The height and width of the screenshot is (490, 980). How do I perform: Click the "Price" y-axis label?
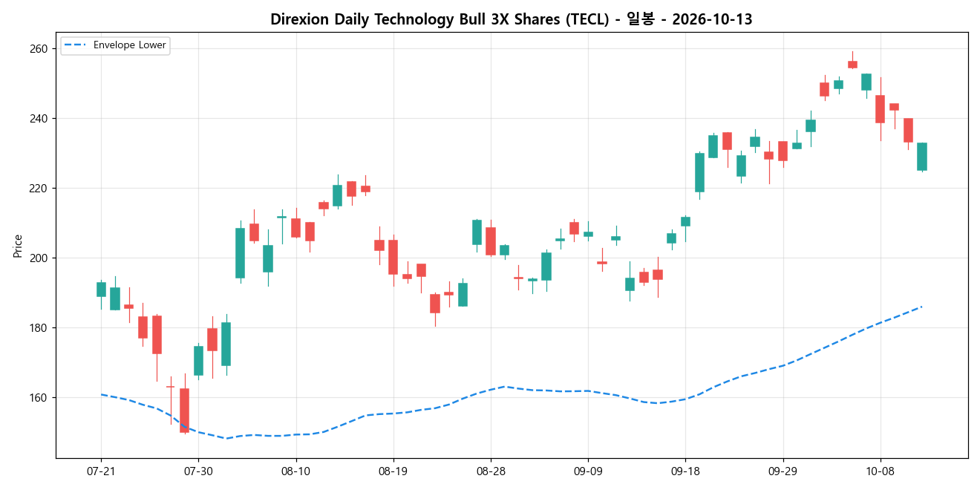(x=17, y=246)
